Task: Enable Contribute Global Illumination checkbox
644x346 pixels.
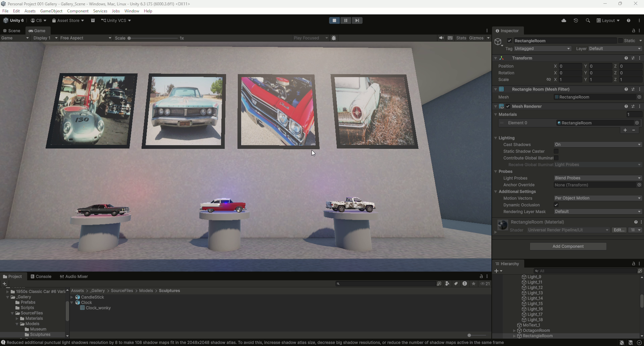Action: (556, 158)
